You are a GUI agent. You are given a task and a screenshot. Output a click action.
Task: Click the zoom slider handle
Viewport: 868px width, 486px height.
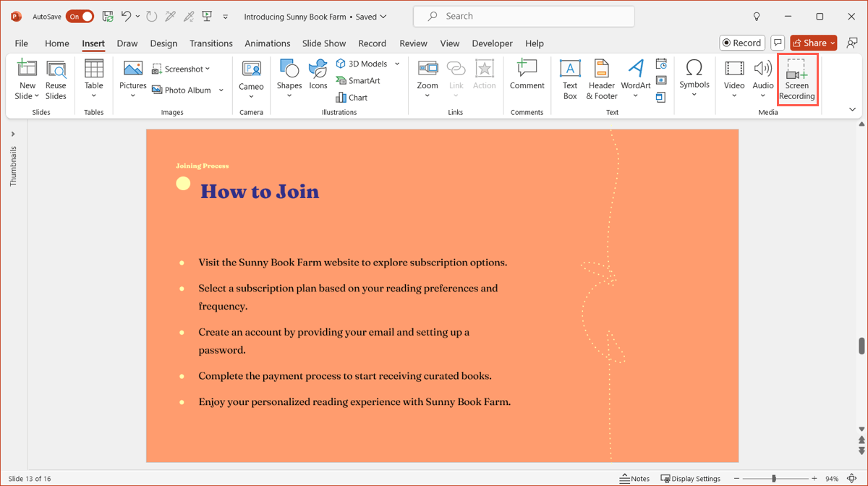coord(774,479)
